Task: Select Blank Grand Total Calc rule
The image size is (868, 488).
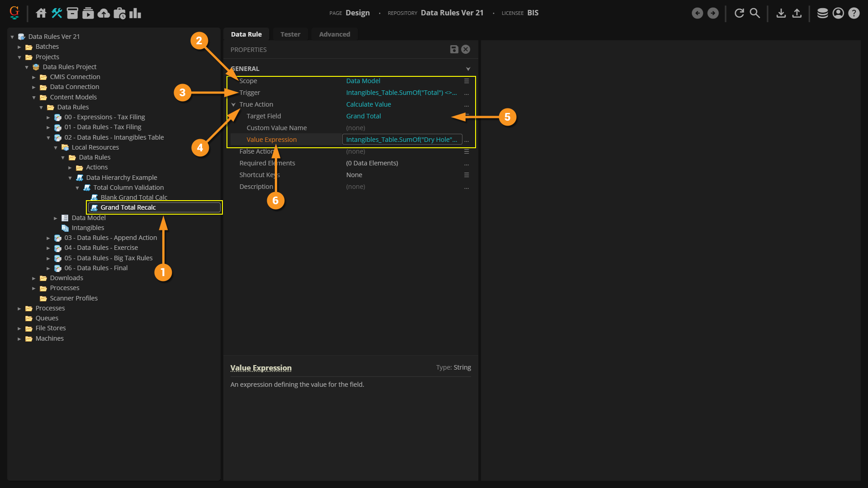Action: 134,197
